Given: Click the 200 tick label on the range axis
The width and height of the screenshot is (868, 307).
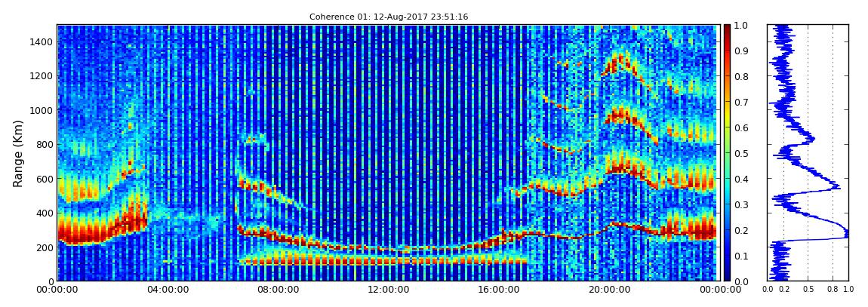Looking at the screenshot, I should pos(43,247).
